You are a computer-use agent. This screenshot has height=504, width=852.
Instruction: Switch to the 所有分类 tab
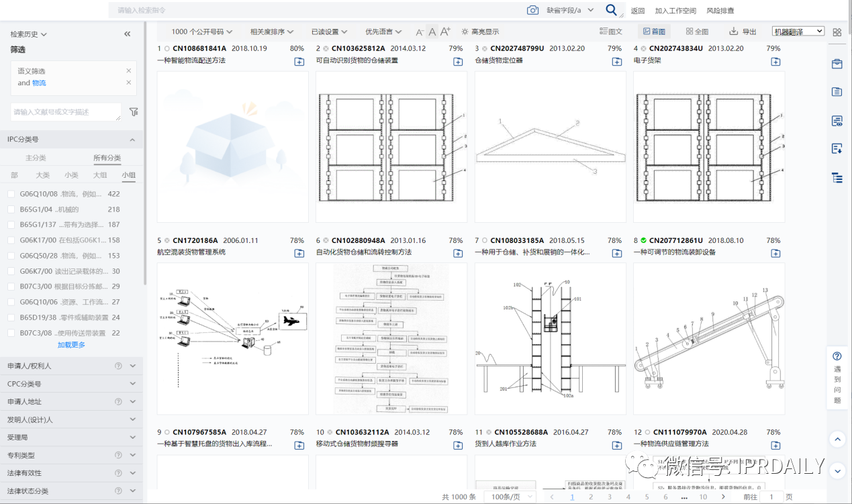[x=107, y=158]
